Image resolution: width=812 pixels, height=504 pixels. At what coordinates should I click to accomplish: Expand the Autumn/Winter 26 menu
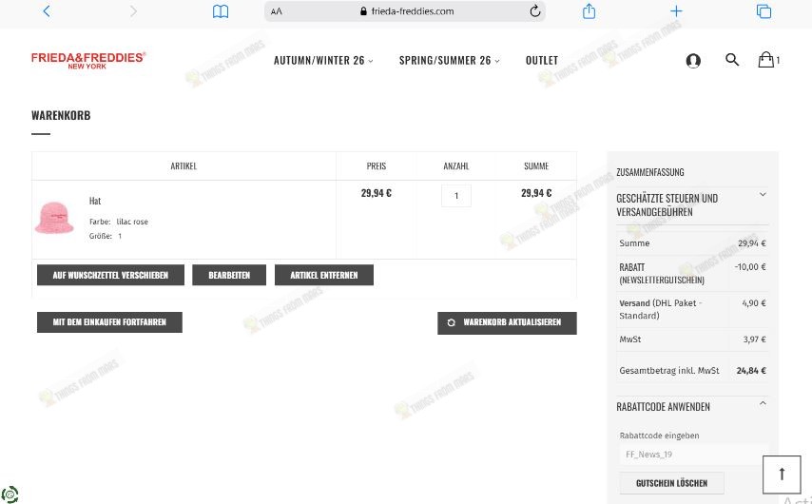pos(323,61)
